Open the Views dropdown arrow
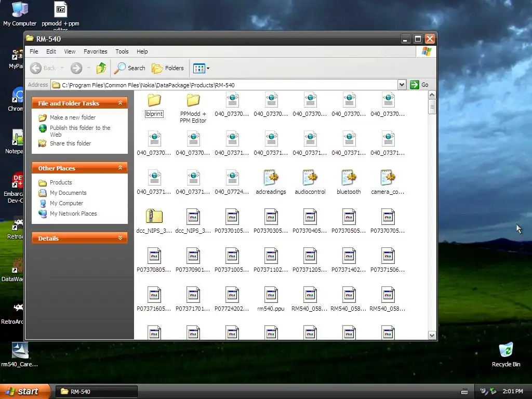Viewport: 532px width, 399px height. coord(208,68)
